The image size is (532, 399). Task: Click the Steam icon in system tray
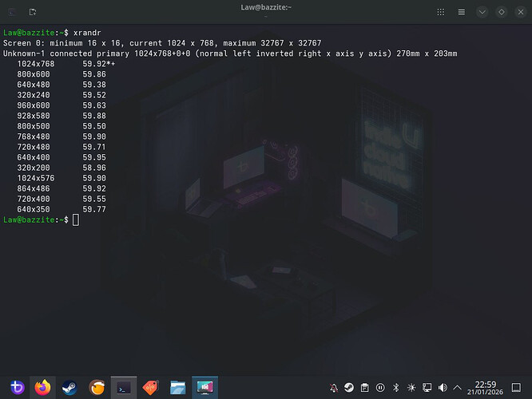click(348, 387)
